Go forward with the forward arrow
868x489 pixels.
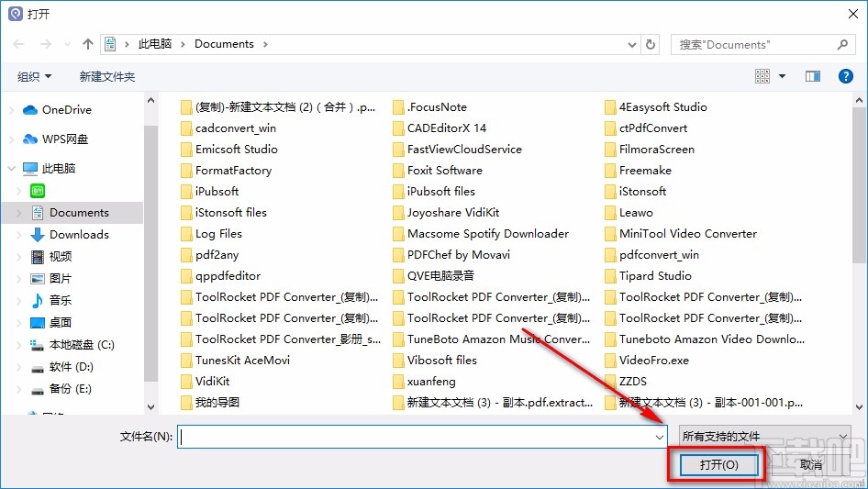[x=45, y=44]
